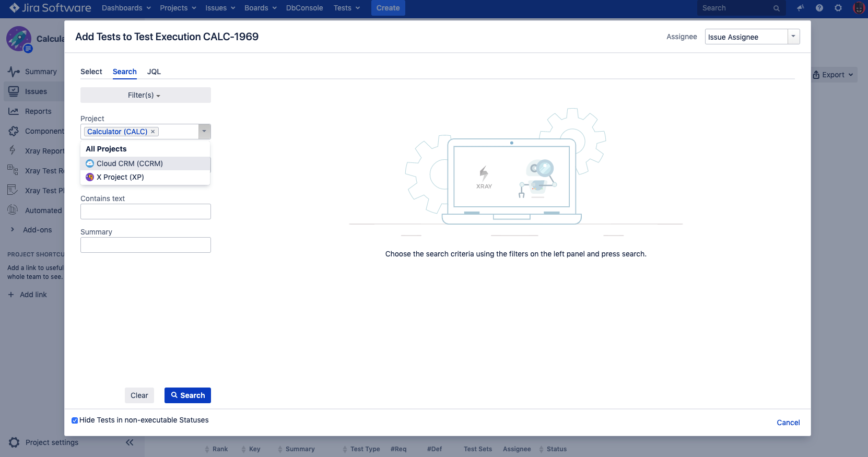Viewport: 868px width, 457px height.
Task: Click the plus icon beside Add link
Action: coord(11,295)
